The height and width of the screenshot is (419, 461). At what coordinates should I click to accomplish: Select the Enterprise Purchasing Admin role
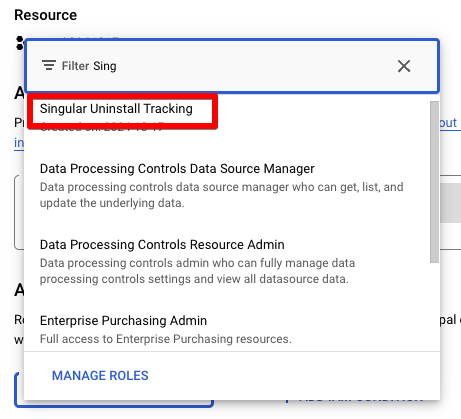[x=123, y=321]
